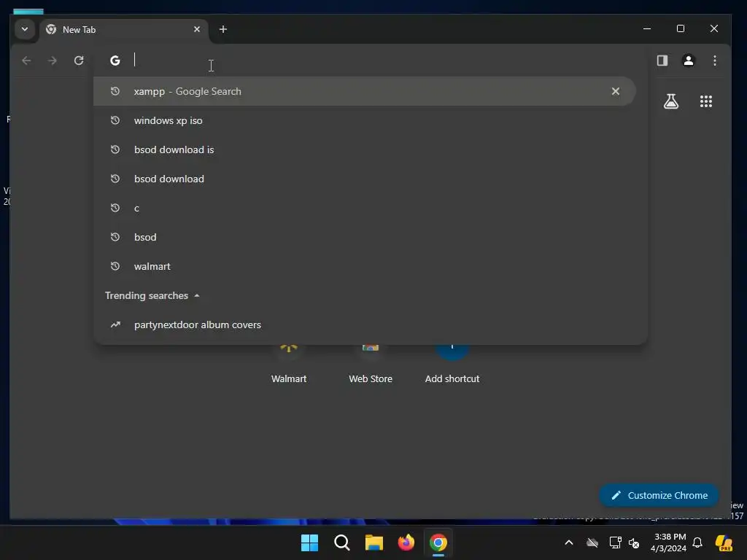
Task: Select the xampp Google Search suggestion
Action: [365, 91]
